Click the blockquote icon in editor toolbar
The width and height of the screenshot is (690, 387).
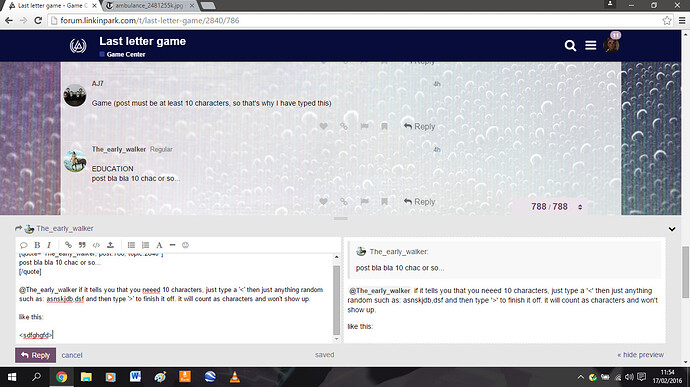click(x=82, y=245)
